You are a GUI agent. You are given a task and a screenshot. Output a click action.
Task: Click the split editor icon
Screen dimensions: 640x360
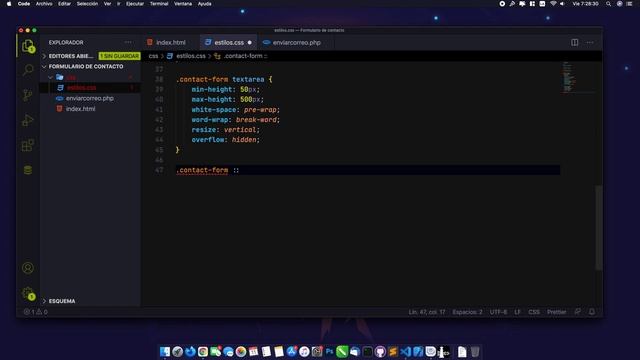point(574,42)
